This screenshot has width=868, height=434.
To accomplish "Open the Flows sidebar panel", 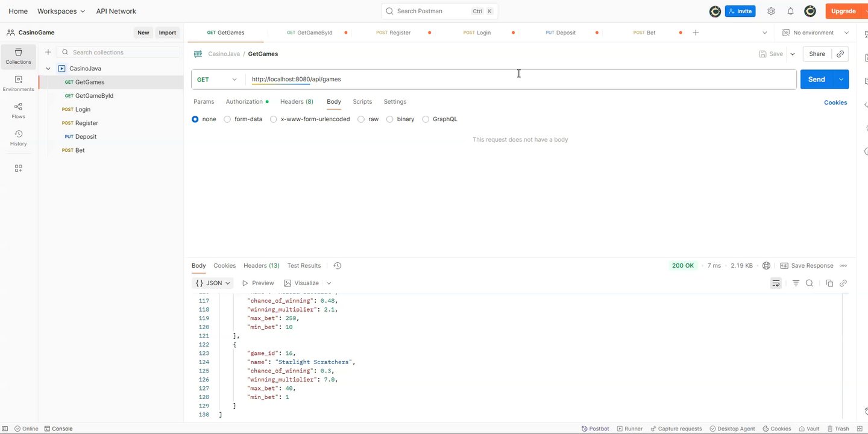I will [x=18, y=111].
